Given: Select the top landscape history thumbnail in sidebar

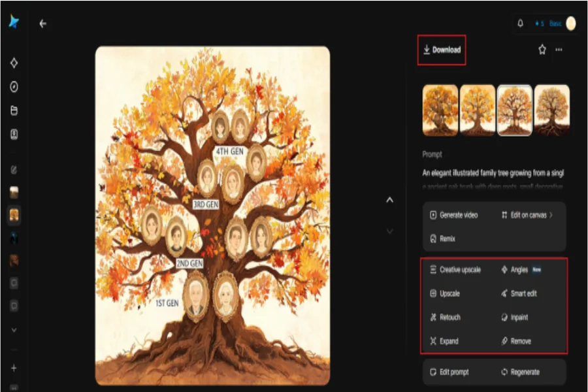Looking at the screenshot, I should click(x=14, y=193).
